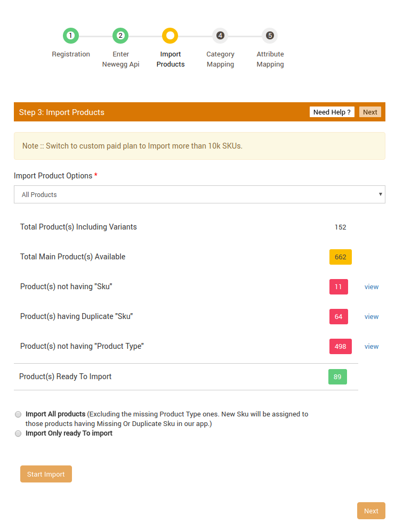This screenshot has height=532, width=403.
Task: Click the Need Help ? button
Action: (x=332, y=112)
